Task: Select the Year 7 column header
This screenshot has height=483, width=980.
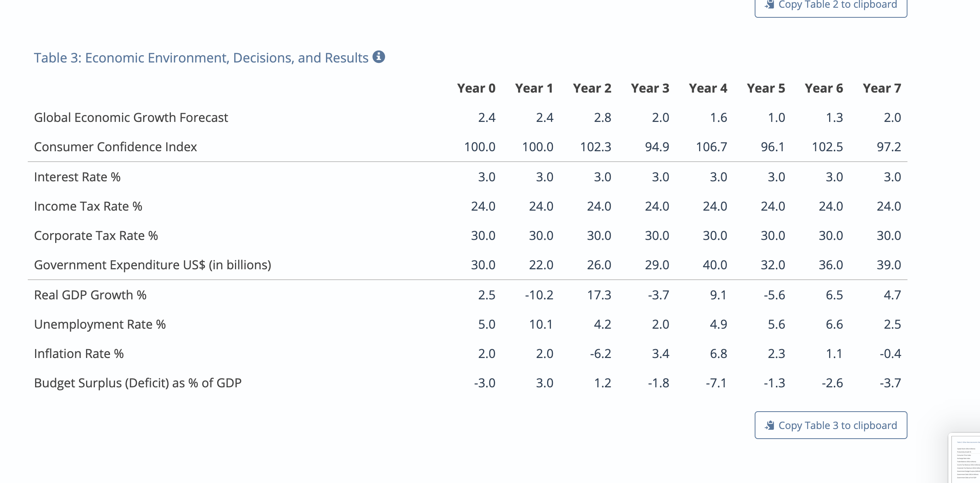Action: coord(882,88)
